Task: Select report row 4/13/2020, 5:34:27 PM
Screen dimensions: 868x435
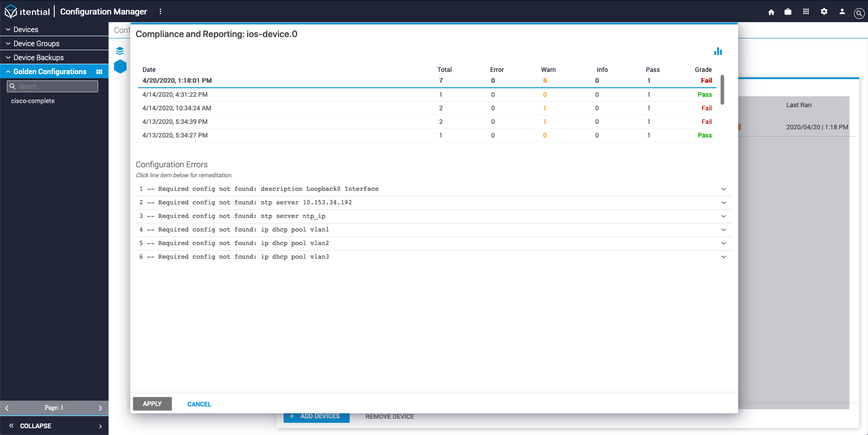Action: click(427, 135)
